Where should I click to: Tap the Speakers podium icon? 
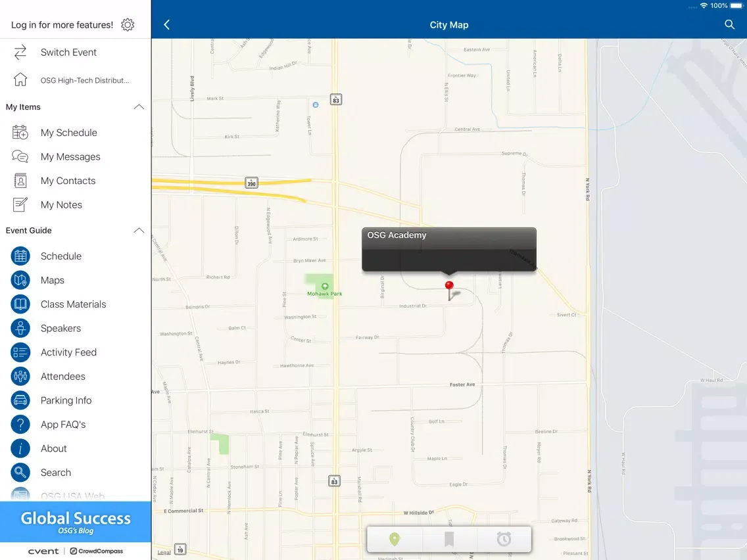[20, 328]
